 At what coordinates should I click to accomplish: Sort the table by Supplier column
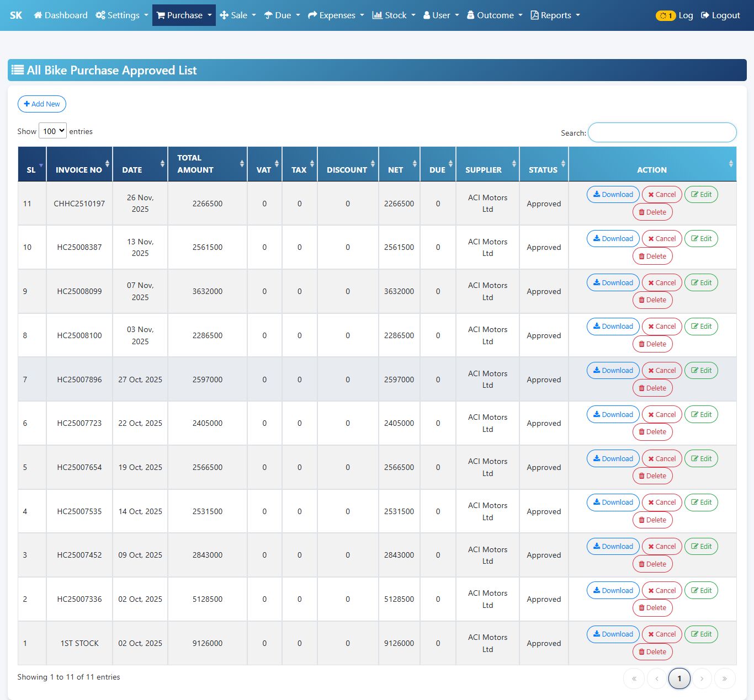pyautogui.click(x=487, y=164)
